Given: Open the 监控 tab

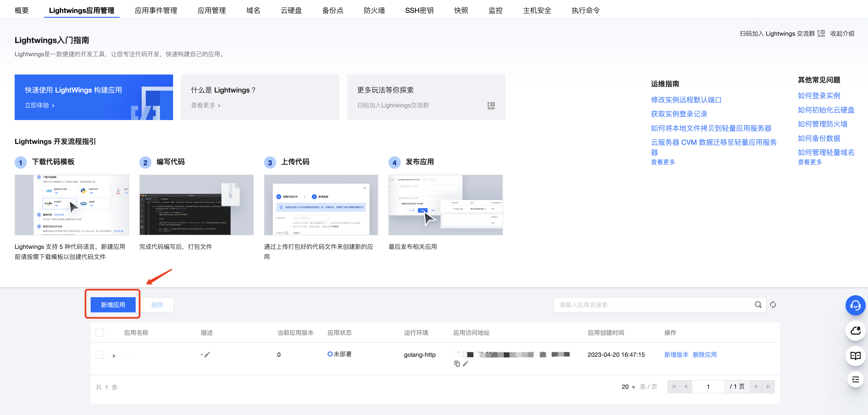Looking at the screenshot, I should tap(495, 10).
